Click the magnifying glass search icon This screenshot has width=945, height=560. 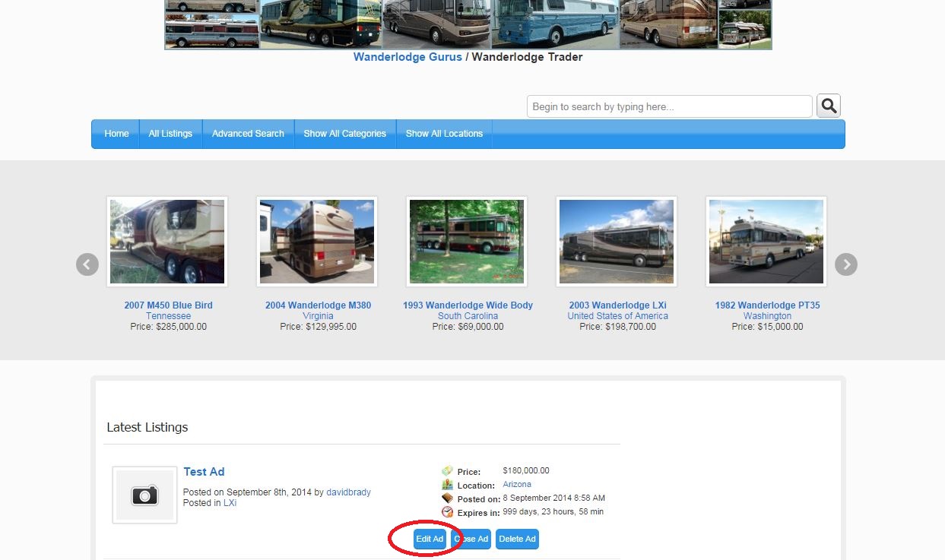(x=829, y=106)
